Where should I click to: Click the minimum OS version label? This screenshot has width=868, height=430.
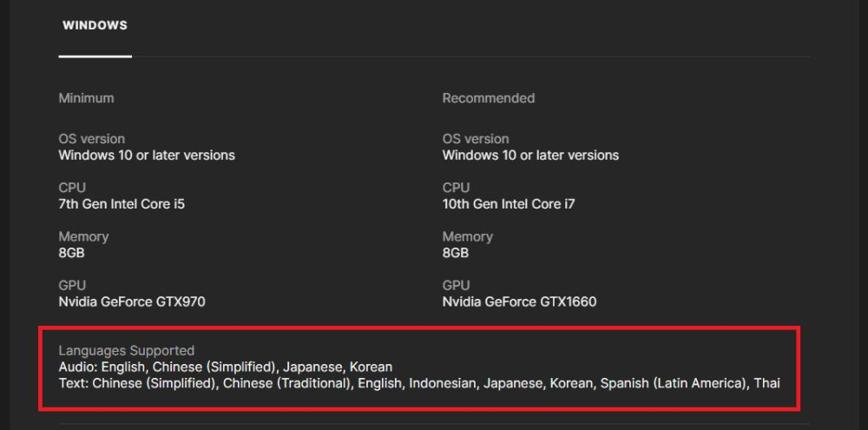(x=91, y=139)
